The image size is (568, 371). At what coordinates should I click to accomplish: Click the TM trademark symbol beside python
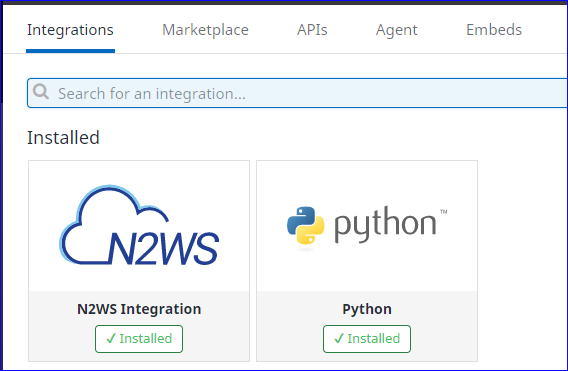click(444, 211)
